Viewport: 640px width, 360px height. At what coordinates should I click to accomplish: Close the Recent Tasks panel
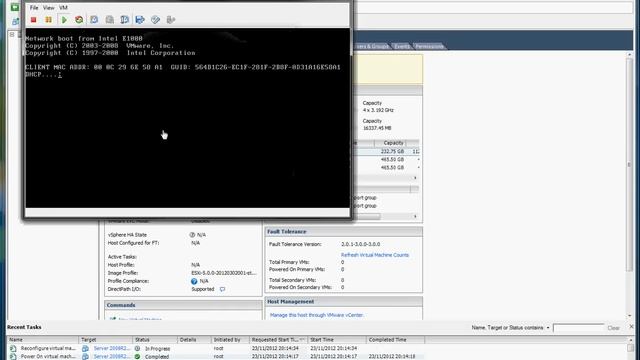[x=632, y=327]
